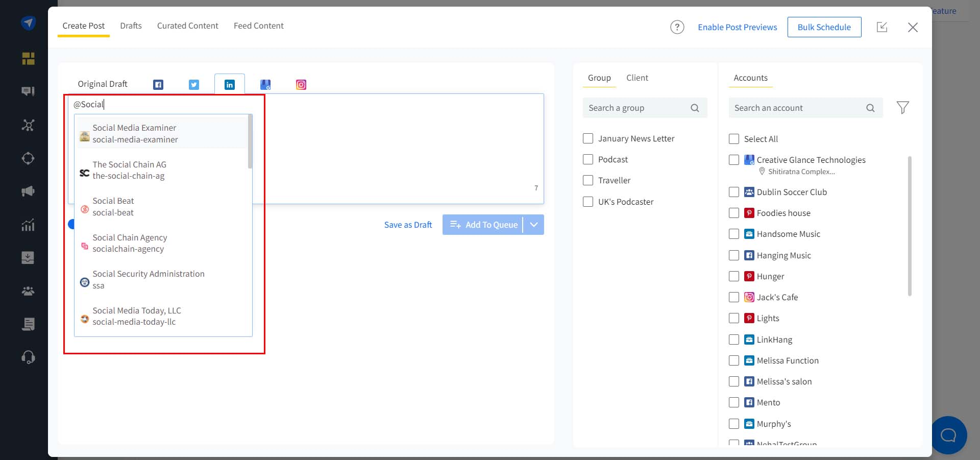The width and height of the screenshot is (980, 460).
Task: Check the Dublin Soccer Club account
Action: [x=734, y=192]
